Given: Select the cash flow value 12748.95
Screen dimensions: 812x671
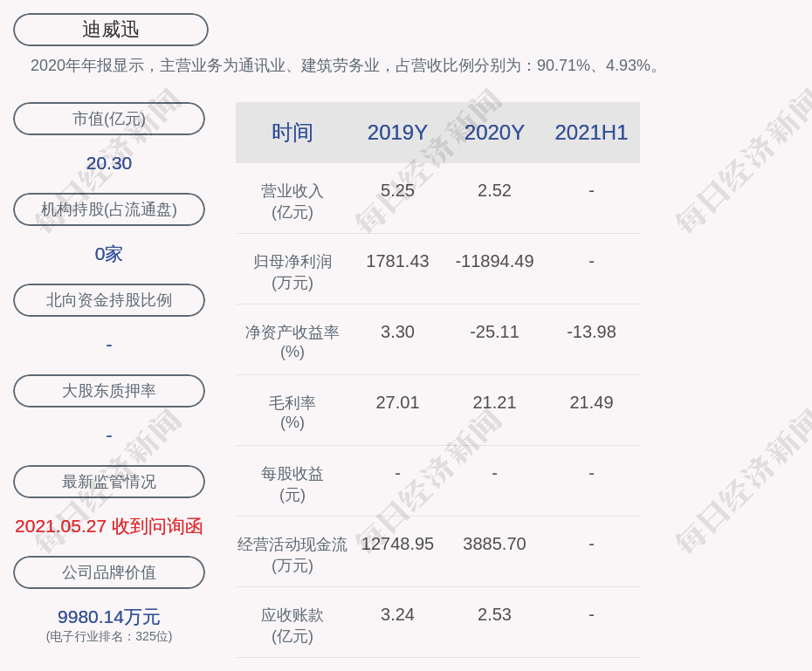Looking at the screenshot, I should tap(397, 544).
